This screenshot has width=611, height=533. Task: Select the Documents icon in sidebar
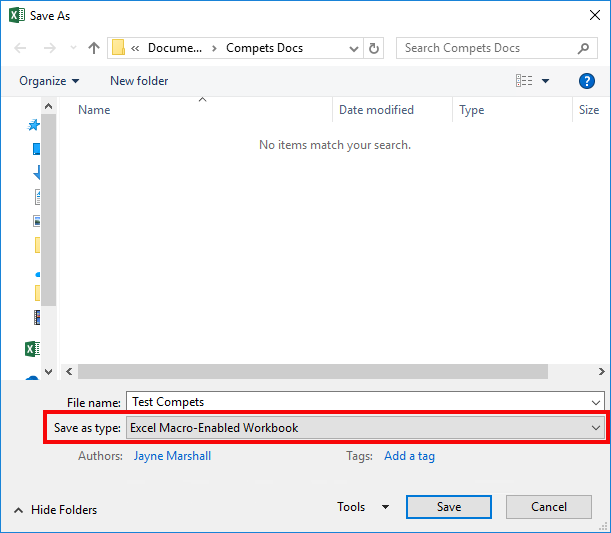click(37, 197)
